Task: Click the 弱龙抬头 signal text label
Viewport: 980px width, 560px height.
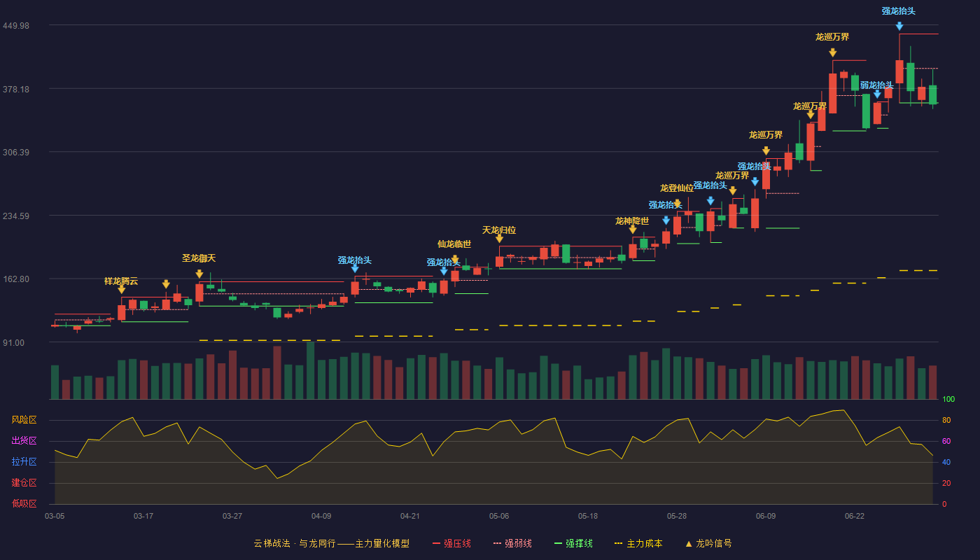Action: [877, 85]
